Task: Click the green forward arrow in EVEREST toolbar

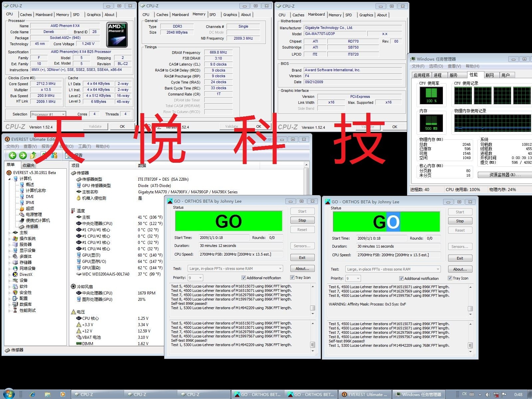Action: pos(23,155)
